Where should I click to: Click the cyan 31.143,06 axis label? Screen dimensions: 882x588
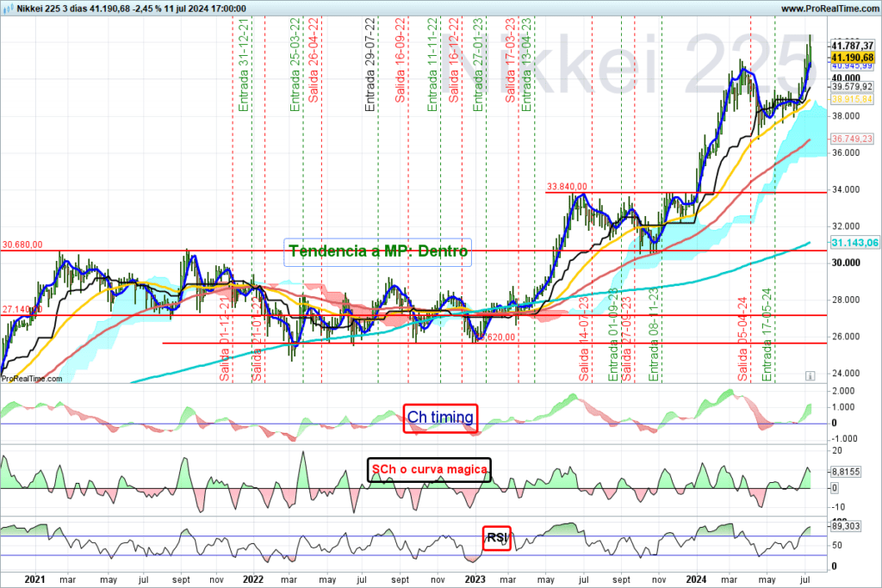[x=854, y=242]
